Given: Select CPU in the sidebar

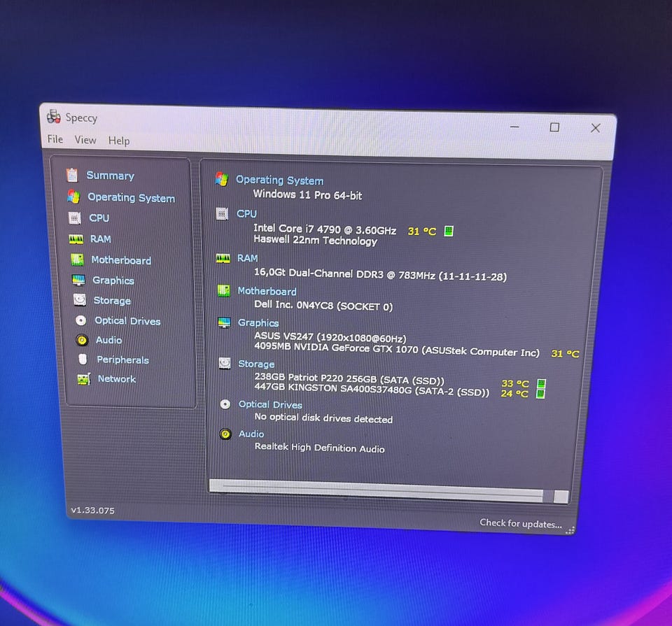Looking at the screenshot, I should (x=99, y=218).
